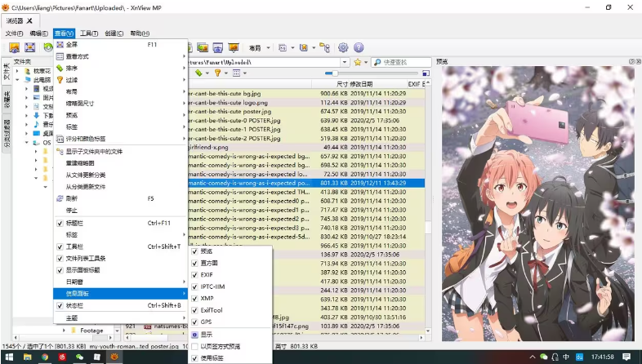Image resolution: width=642 pixels, height=364 pixels.
Task: Click the settings gear icon in toolbar
Action: (343, 48)
